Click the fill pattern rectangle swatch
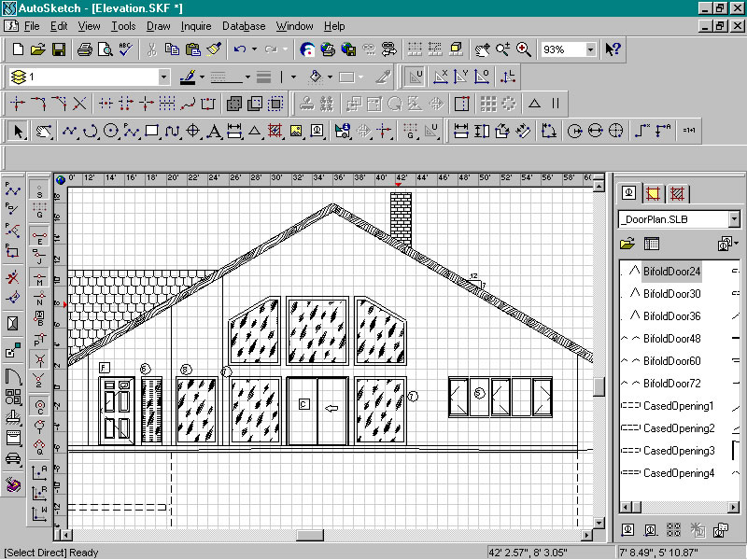The height and width of the screenshot is (560, 747). pos(346,77)
